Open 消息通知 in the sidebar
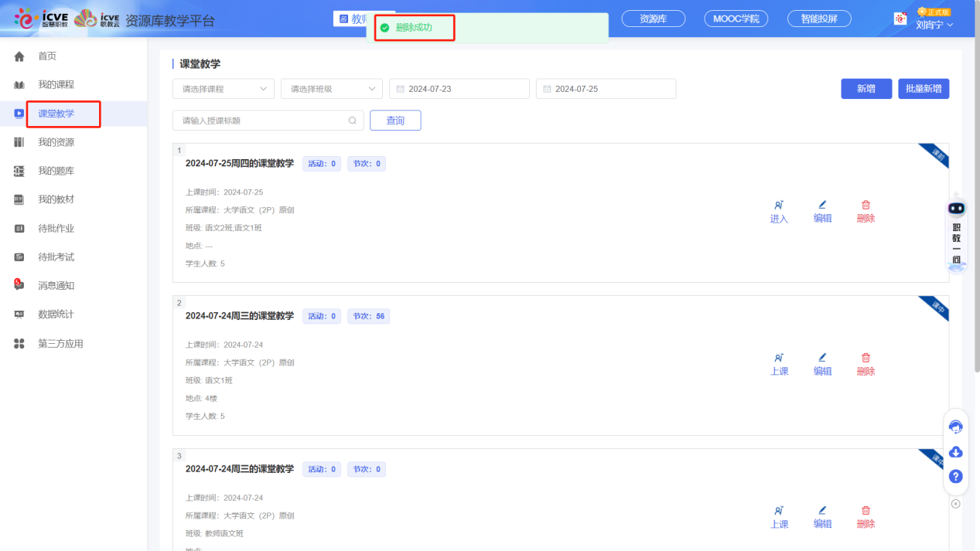Screen dimensions: 980x551 click(56, 286)
